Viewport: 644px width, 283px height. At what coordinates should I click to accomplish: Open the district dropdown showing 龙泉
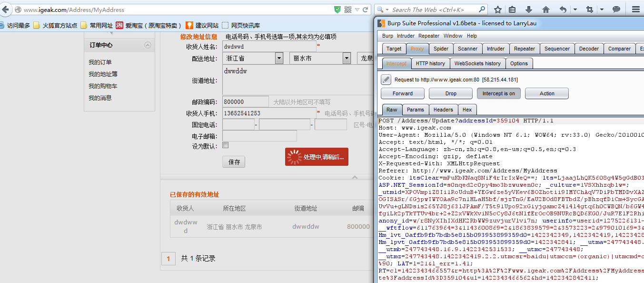(x=366, y=58)
